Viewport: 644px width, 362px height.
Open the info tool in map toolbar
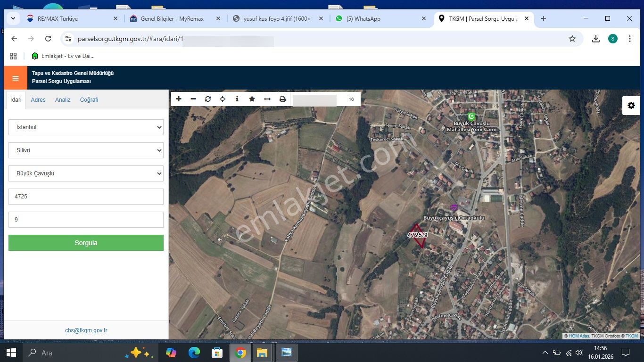(x=237, y=99)
